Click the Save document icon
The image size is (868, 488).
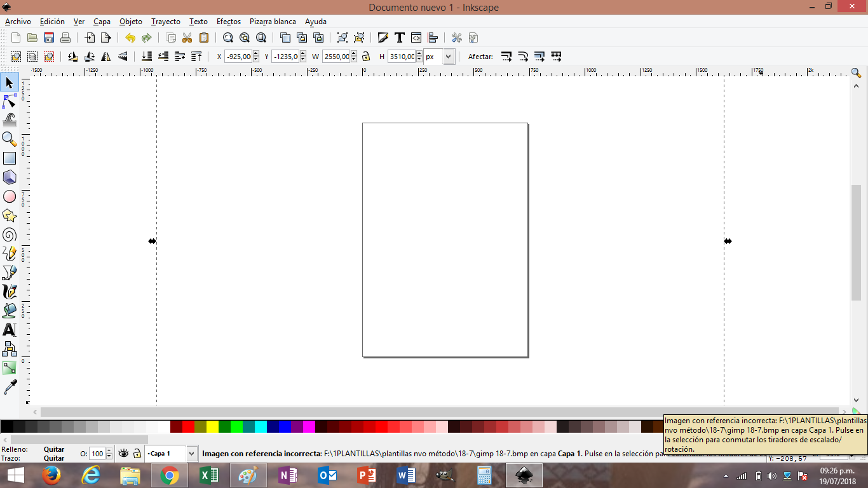(49, 37)
